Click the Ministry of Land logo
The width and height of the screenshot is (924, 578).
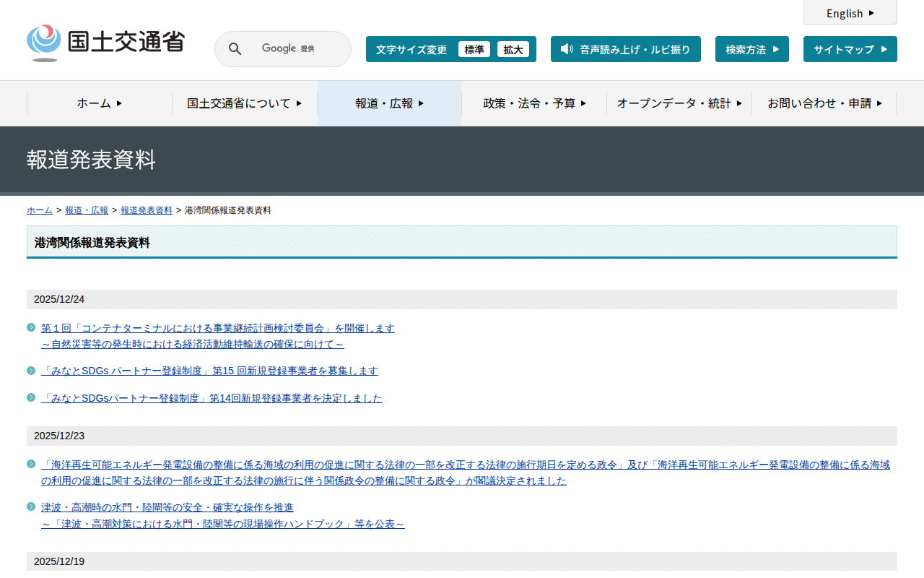tap(105, 43)
